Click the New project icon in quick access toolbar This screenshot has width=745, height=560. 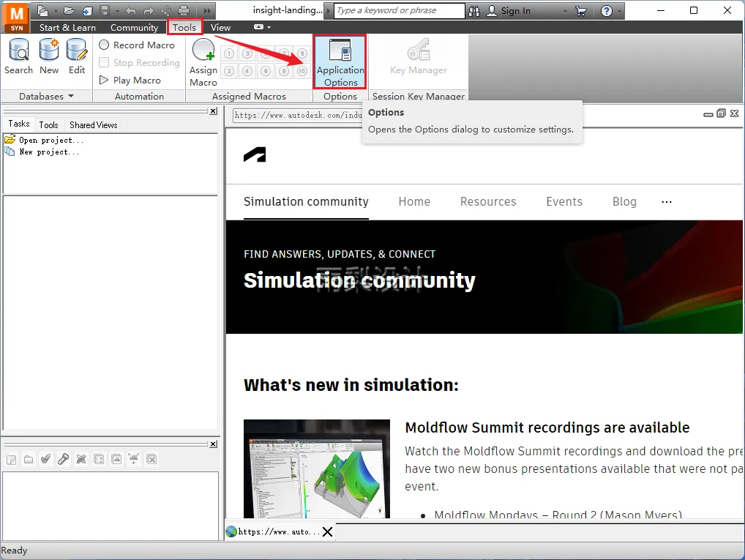(x=42, y=10)
